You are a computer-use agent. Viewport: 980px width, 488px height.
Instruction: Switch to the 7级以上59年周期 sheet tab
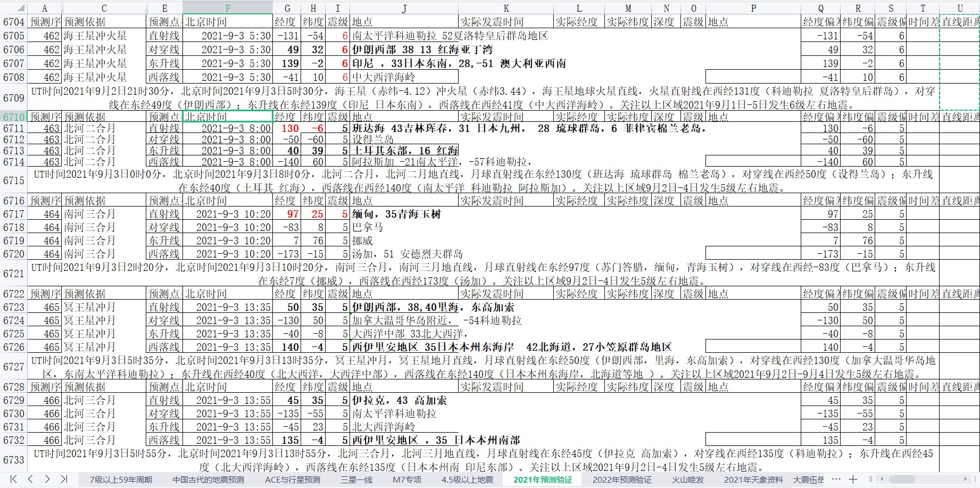click(x=121, y=479)
